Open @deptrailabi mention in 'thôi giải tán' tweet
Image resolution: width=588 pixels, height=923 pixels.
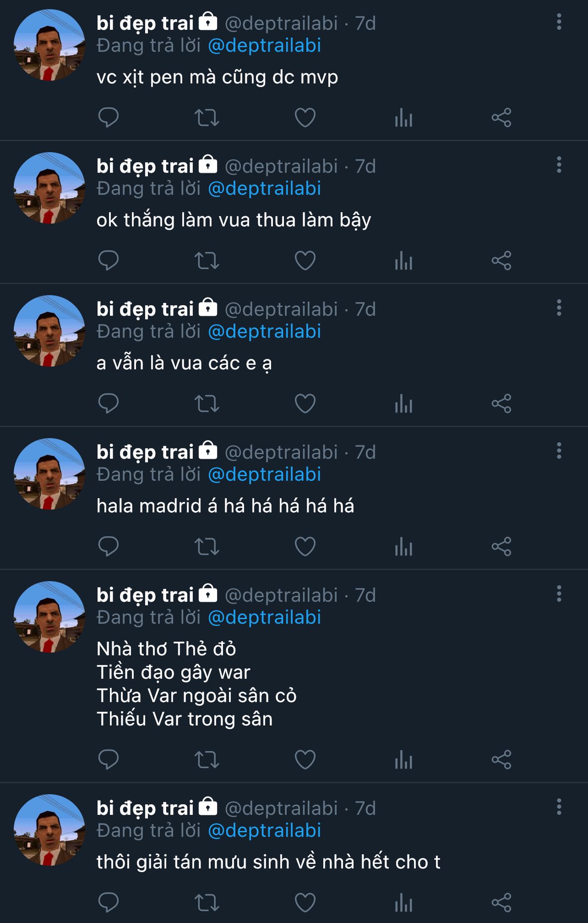[x=264, y=831]
